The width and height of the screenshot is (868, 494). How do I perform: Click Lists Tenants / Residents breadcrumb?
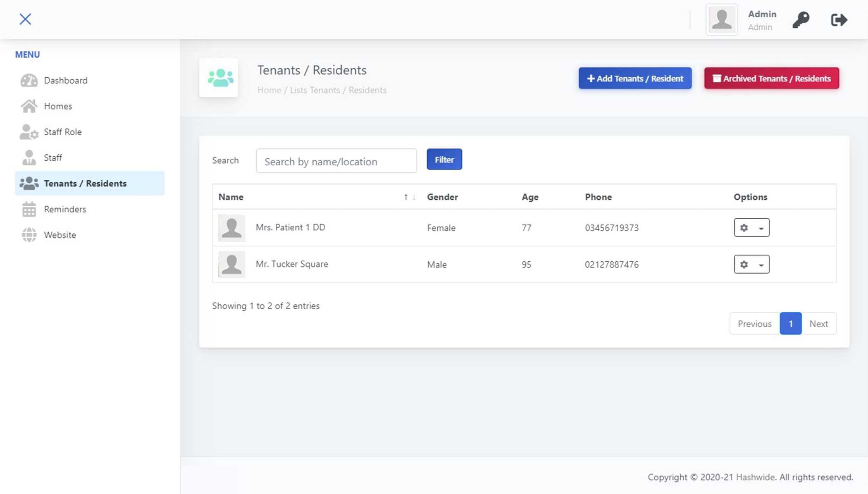point(338,90)
